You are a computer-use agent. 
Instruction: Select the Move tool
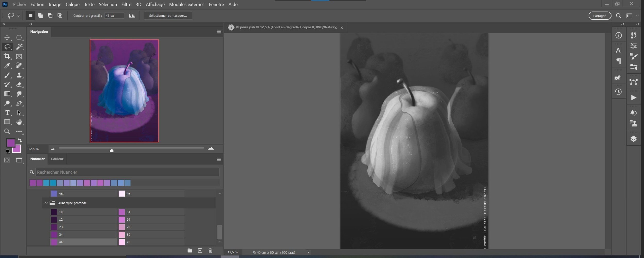[x=7, y=38]
